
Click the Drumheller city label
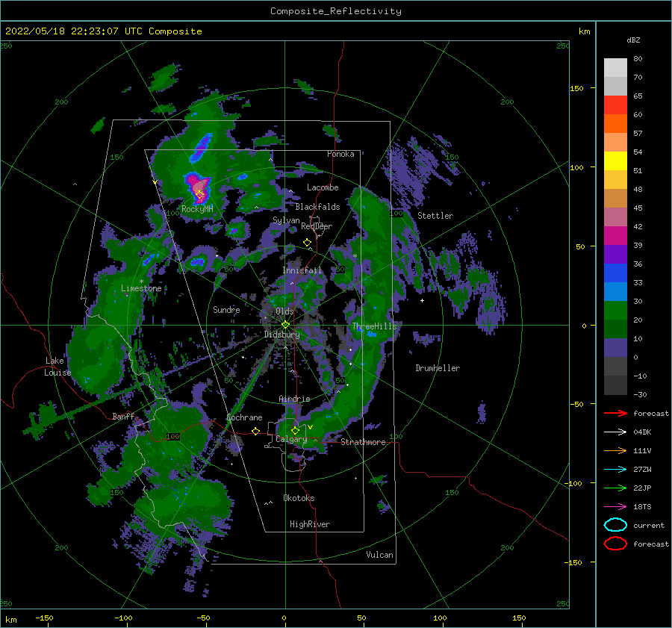(x=438, y=368)
